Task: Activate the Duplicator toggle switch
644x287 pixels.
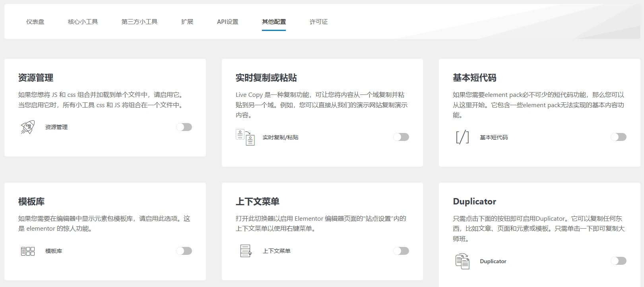Action: pos(619,261)
